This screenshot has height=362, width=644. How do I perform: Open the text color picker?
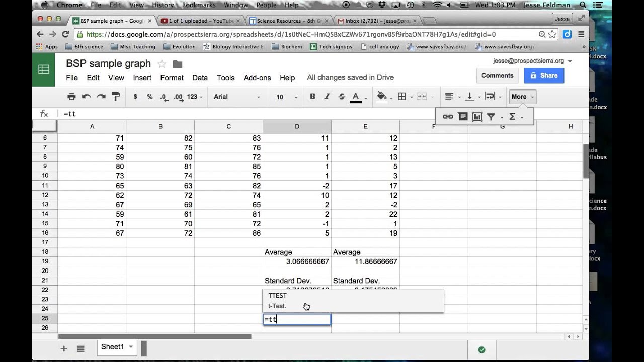tap(356, 97)
